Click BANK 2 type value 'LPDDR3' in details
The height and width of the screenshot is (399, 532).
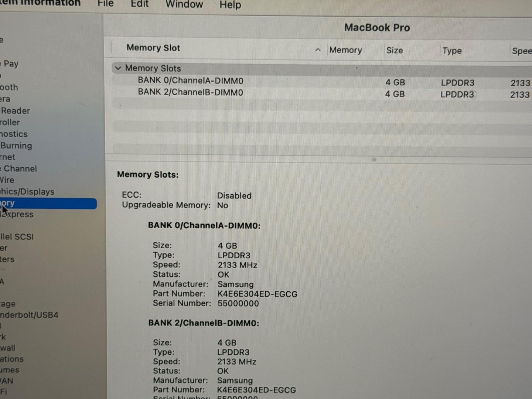(233, 352)
